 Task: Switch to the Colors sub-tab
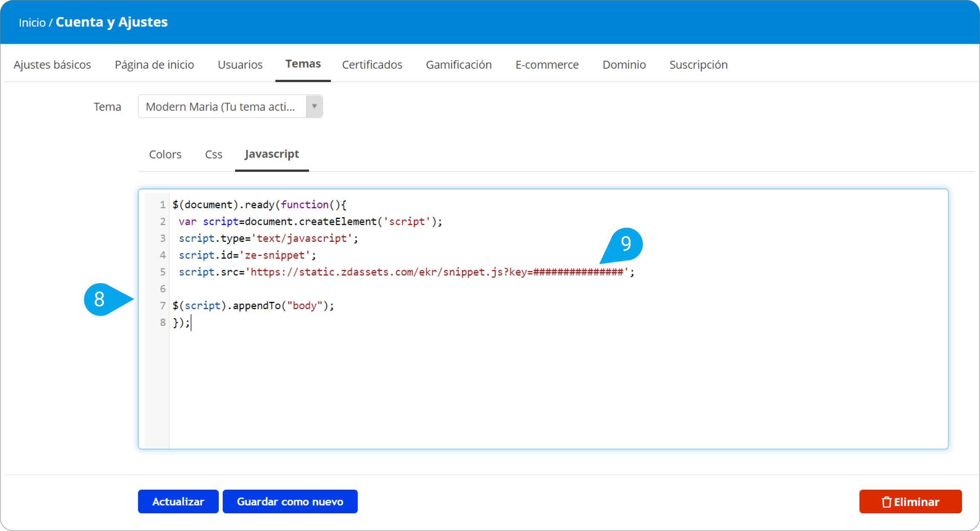click(165, 154)
